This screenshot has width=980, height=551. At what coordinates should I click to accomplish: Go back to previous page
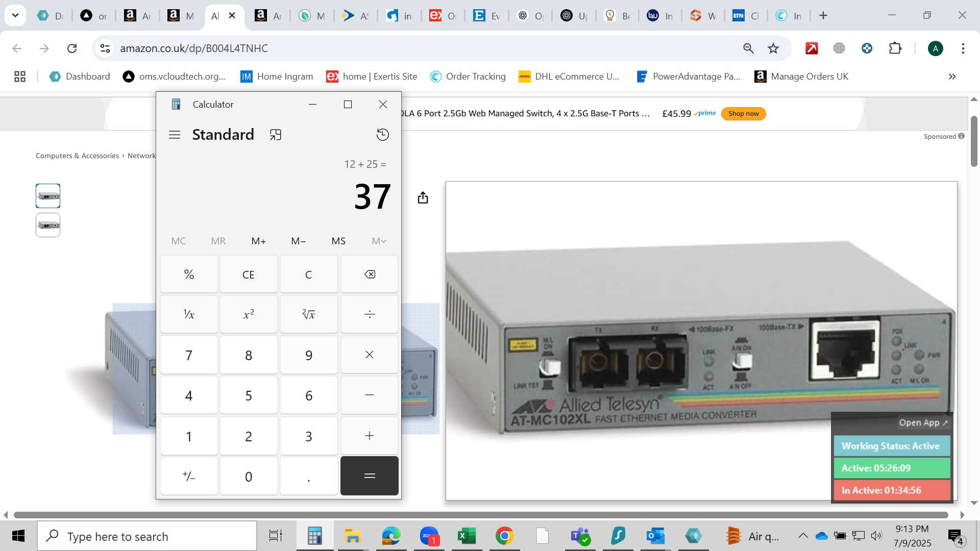tap(17, 48)
